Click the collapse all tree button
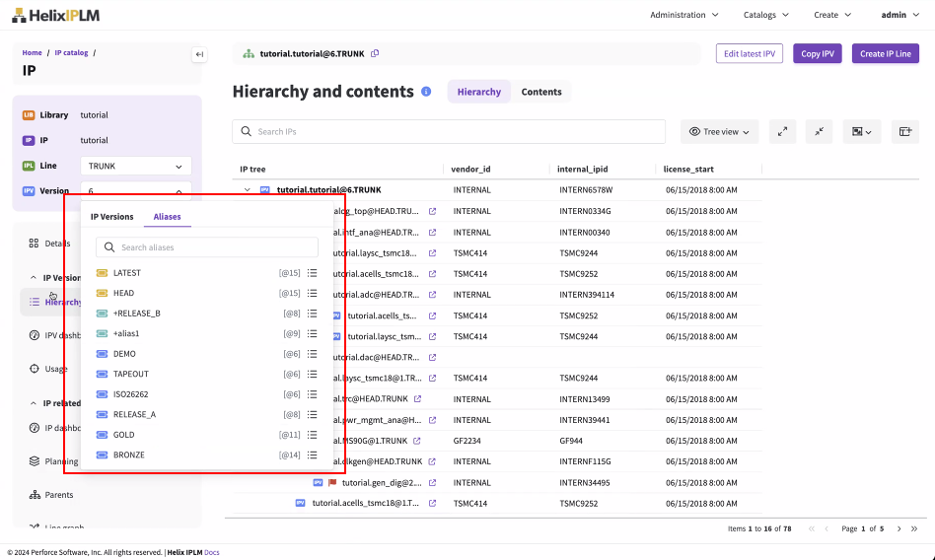 click(x=821, y=131)
